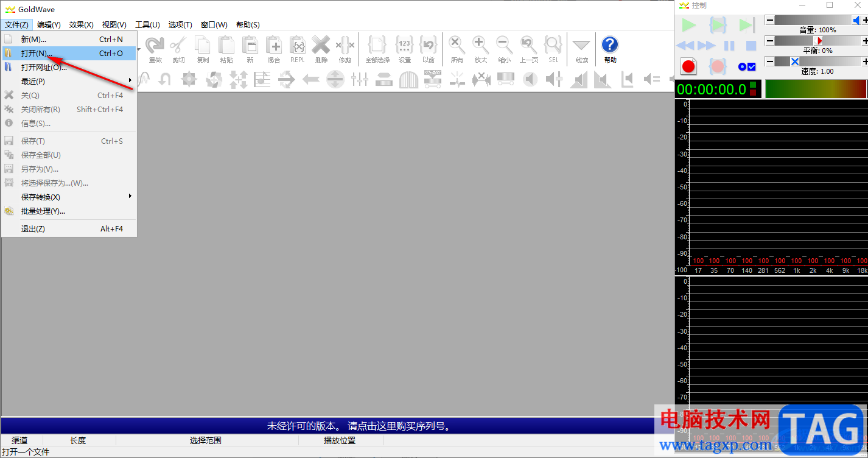Click the Rewind button in Control
This screenshot has width=868, height=458.
point(685,46)
